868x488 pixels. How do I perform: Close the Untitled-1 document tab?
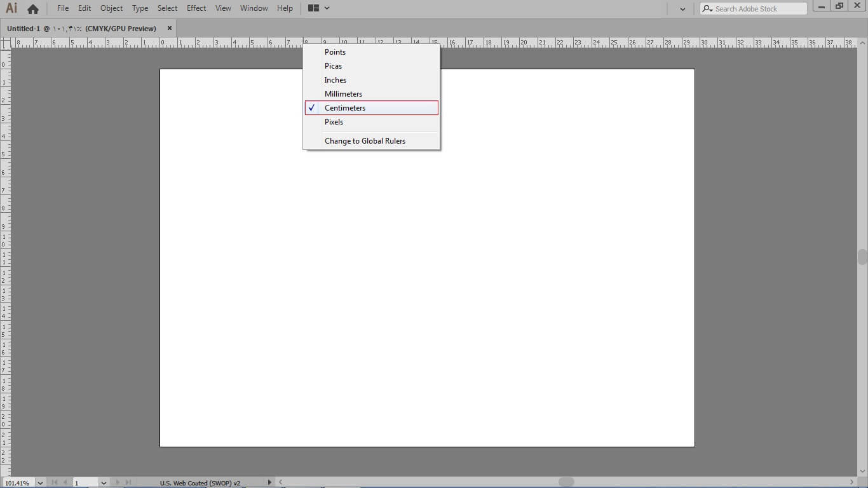tap(170, 28)
